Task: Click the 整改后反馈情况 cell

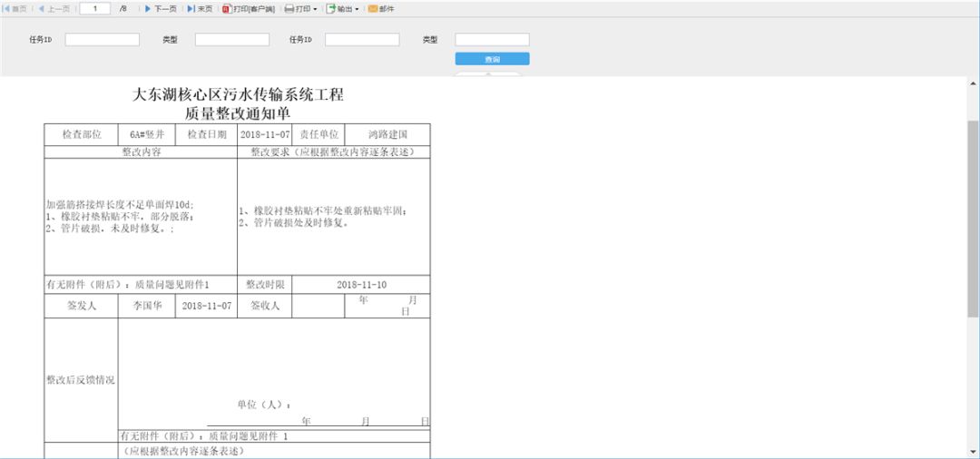Action: (x=81, y=380)
